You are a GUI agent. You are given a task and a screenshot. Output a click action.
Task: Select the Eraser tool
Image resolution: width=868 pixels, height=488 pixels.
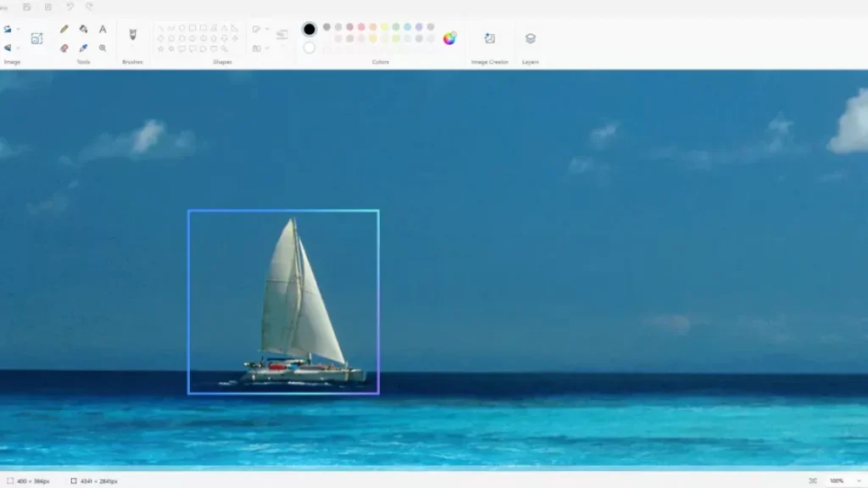coord(64,48)
